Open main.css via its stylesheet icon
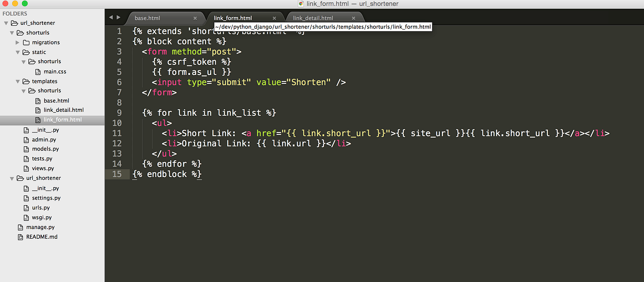The image size is (644, 282). coord(37,71)
